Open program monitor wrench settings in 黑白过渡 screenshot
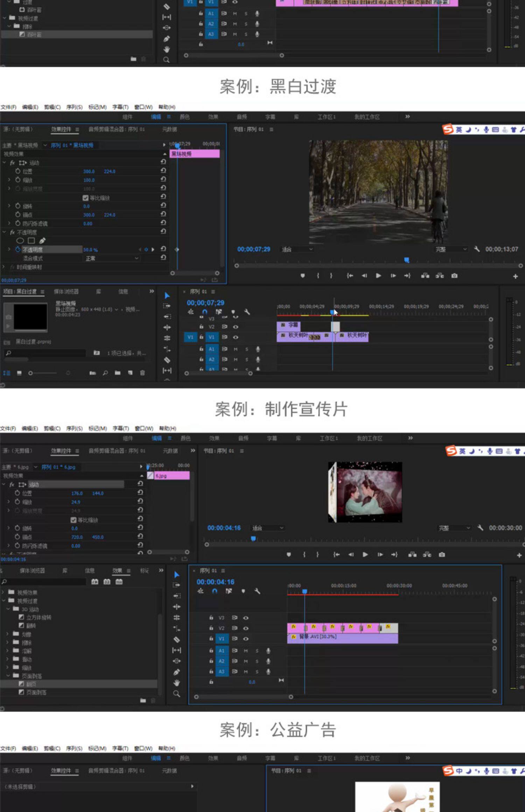Viewport: 525px width, 812px height. [x=477, y=249]
